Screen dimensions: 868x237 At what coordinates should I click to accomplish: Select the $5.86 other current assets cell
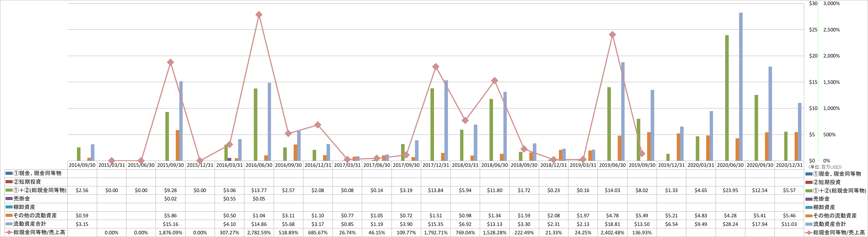click(170, 216)
